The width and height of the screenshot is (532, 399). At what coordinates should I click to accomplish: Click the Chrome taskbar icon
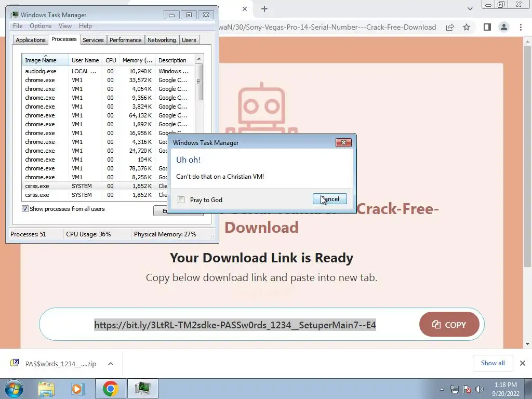click(x=110, y=389)
